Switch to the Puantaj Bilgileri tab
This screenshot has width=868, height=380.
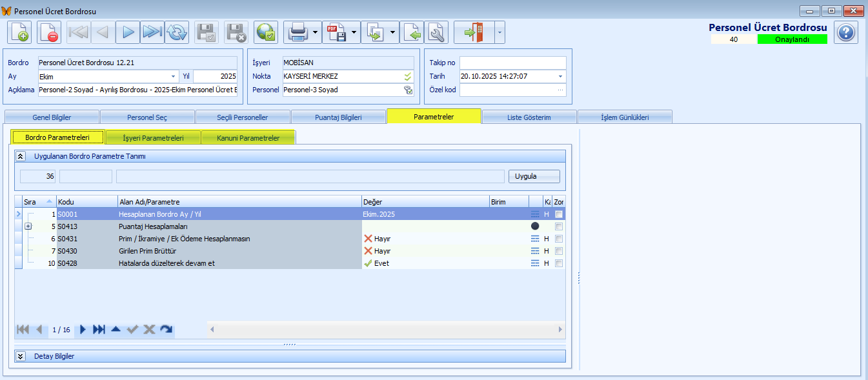(338, 117)
